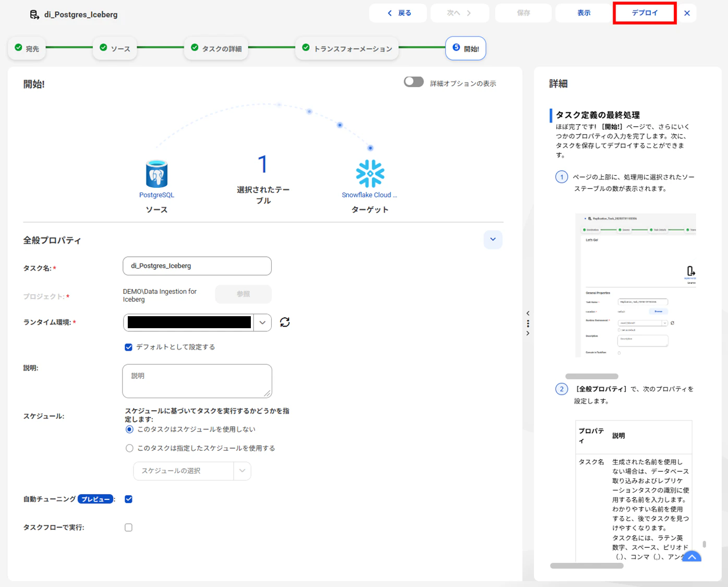Click the selected table count 1
The width and height of the screenshot is (728, 587).
point(263,164)
